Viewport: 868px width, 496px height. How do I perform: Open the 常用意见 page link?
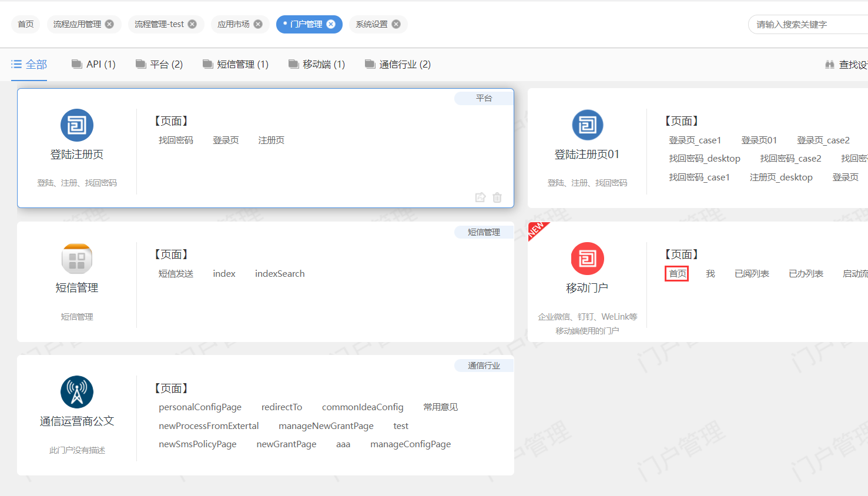(x=441, y=407)
